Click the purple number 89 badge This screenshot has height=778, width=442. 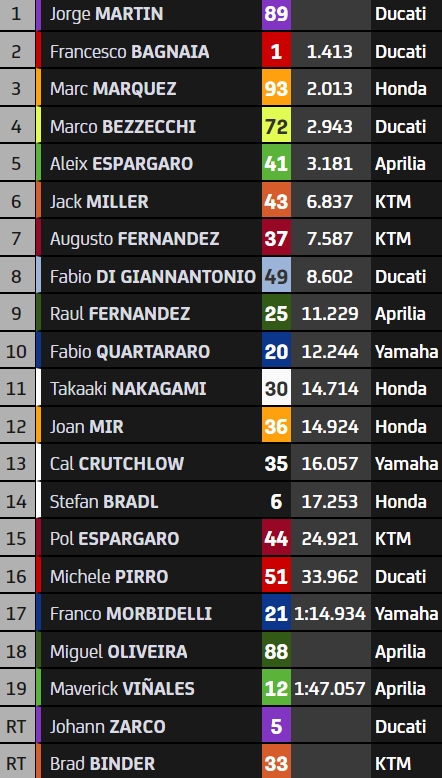point(276,14)
